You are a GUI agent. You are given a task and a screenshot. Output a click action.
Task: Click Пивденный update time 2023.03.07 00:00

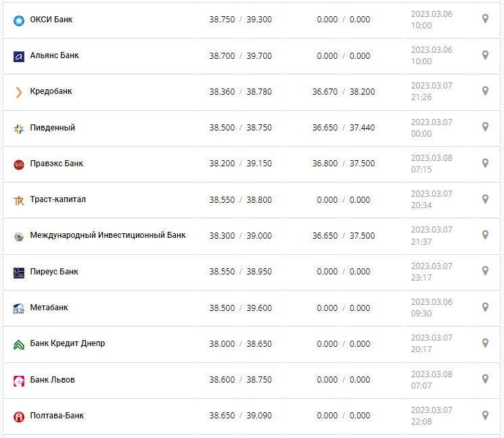point(431,128)
